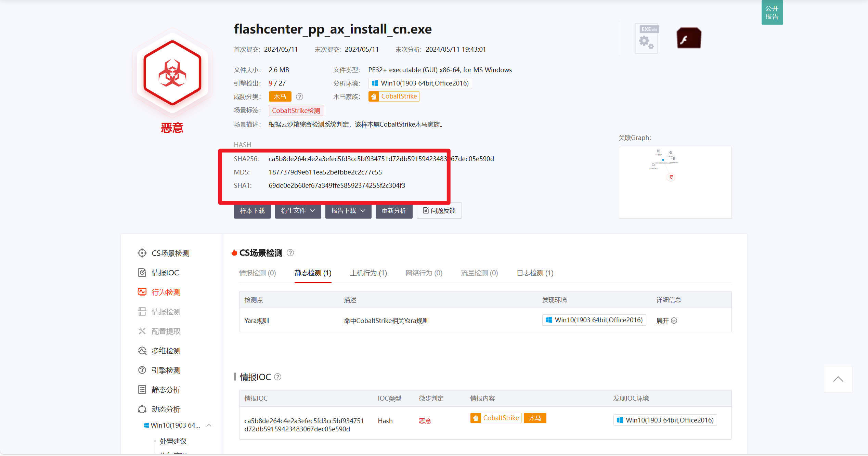This screenshot has height=456, width=868.
Task: Switch to the 主机行为 (1) tab
Action: pyautogui.click(x=368, y=273)
